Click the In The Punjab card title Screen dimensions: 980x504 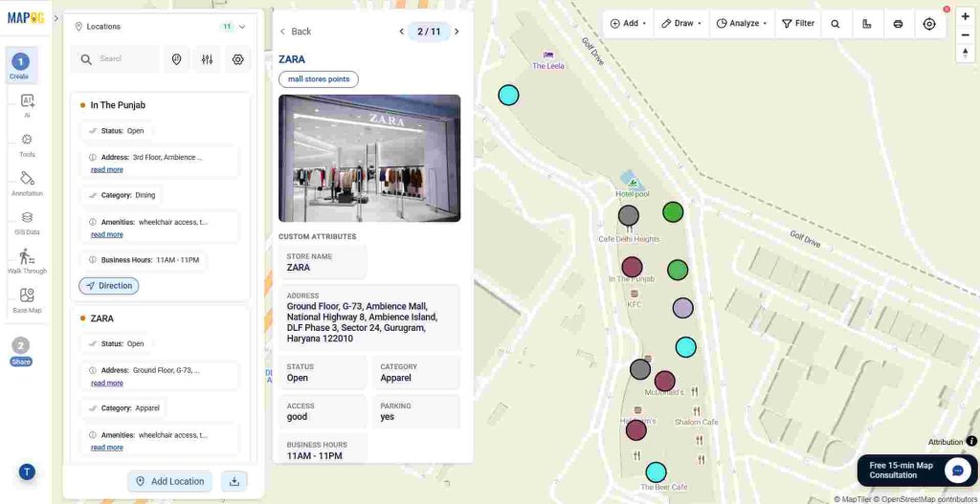point(118,105)
